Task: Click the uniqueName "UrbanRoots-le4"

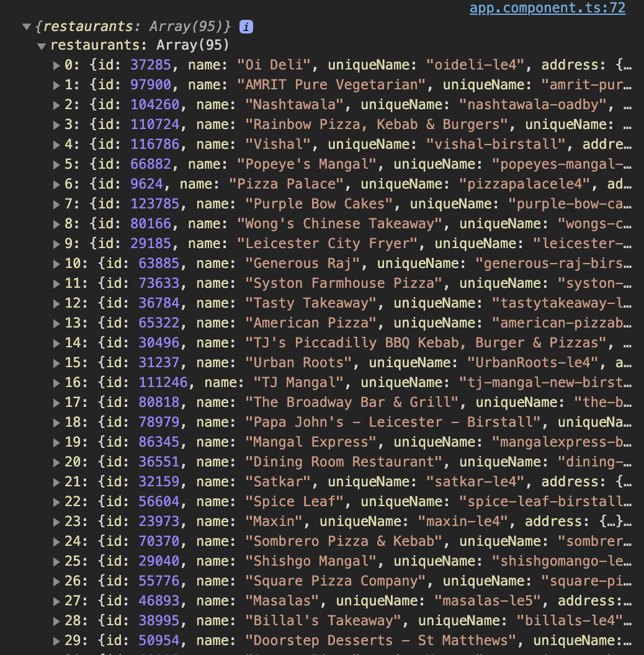Action: [533, 363]
